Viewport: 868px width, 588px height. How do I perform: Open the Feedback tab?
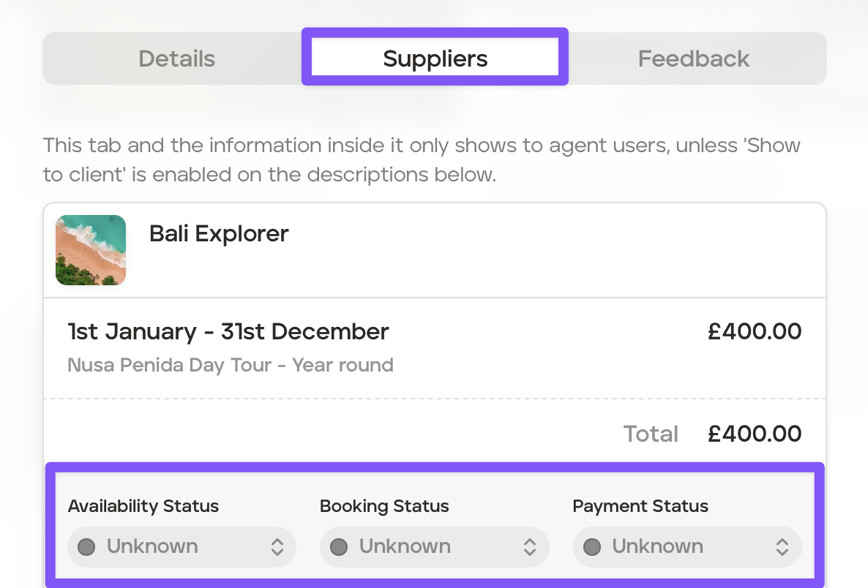tap(693, 59)
